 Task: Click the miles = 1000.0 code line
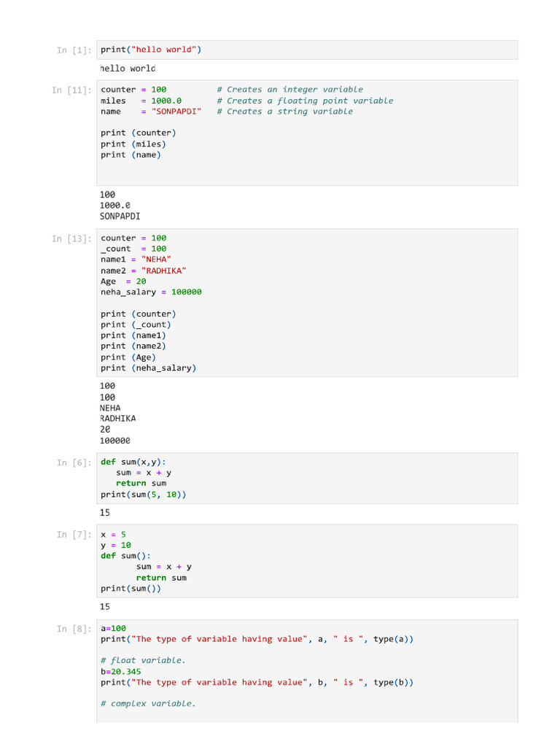tap(141, 101)
